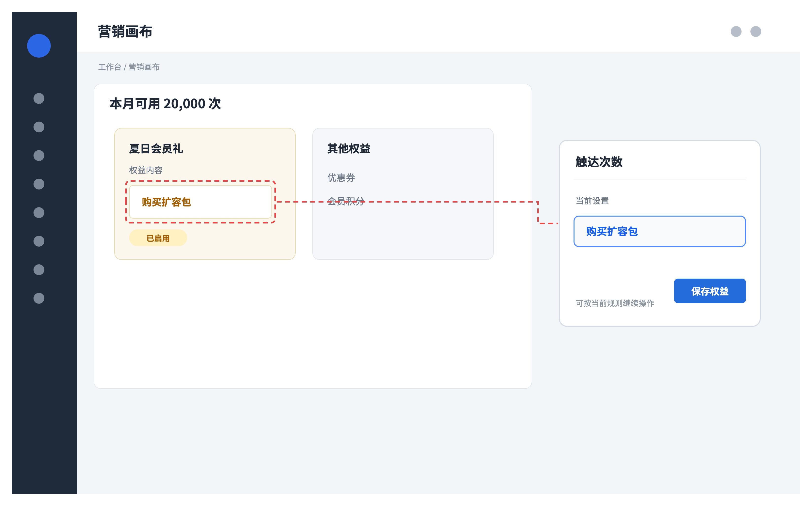The height and width of the screenshot is (506, 812).
Task: Open the third sidebar navigation dot
Action: tap(39, 156)
